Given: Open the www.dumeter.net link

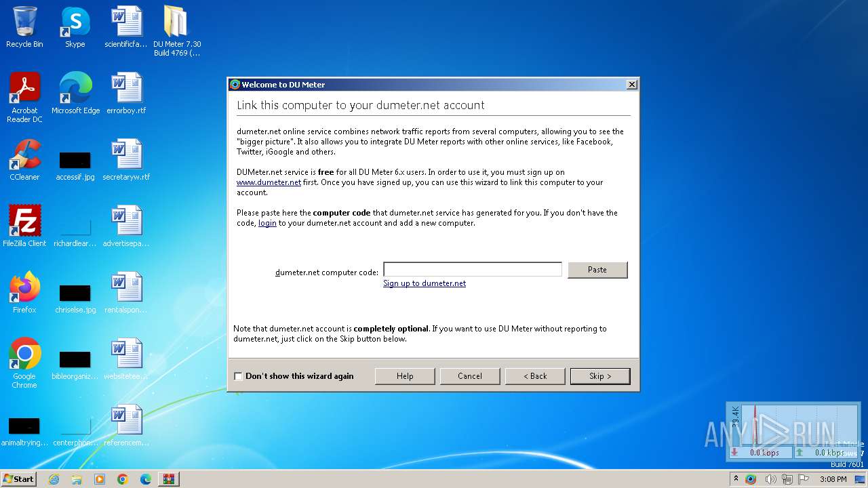Looking at the screenshot, I should (269, 182).
